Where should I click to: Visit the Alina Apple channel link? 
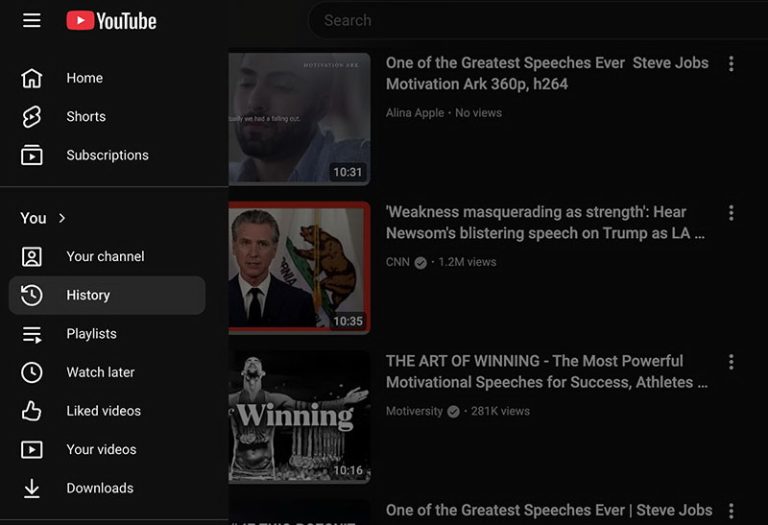pos(415,113)
